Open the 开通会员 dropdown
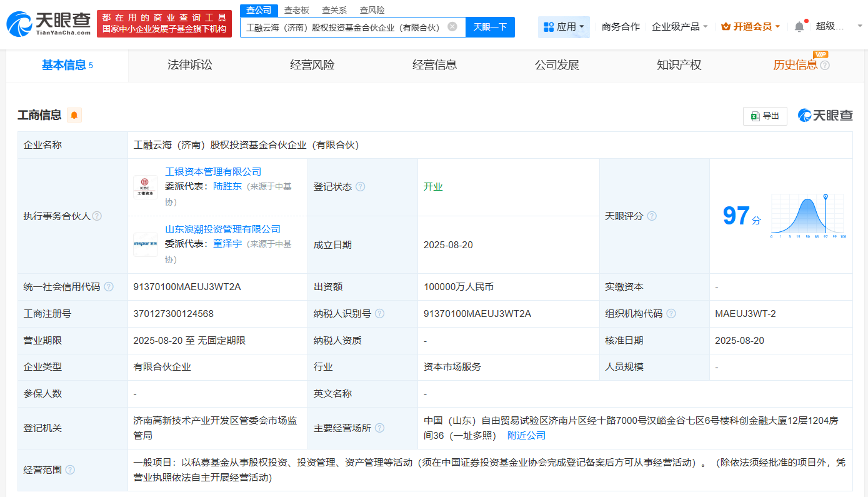The height and width of the screenshot is (497, 868). pyautogui.click(x=751, y=26)
